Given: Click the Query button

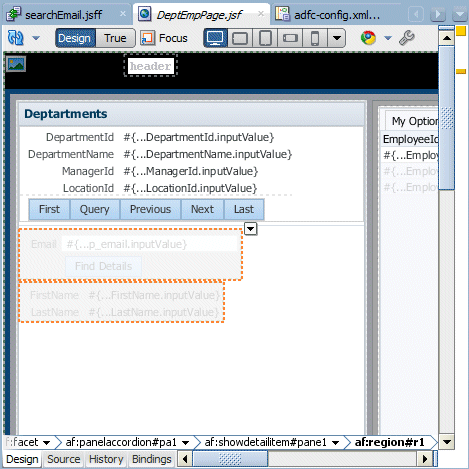Looking at the screenshot, I should (x=95, y=209).
